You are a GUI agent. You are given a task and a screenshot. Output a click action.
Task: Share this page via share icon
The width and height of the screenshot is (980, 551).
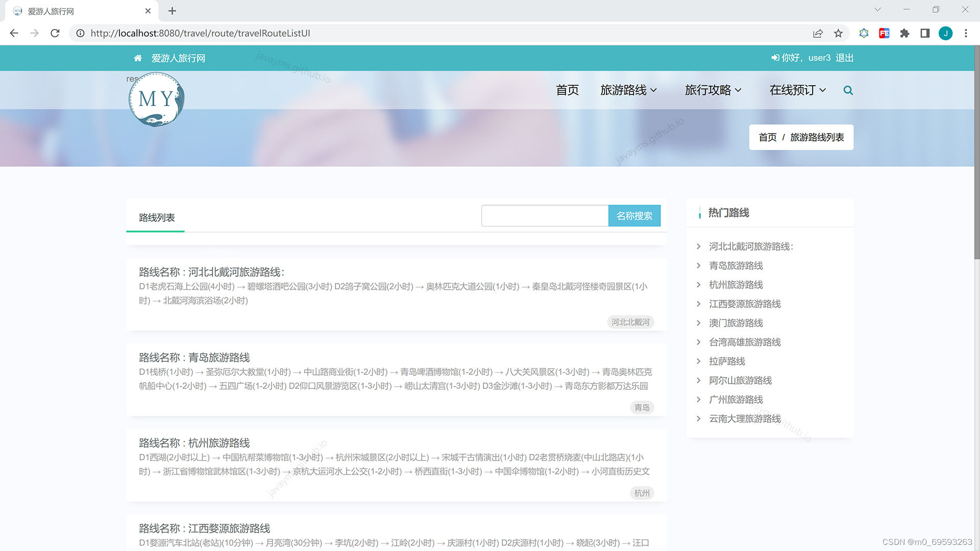tap(818, 33)
